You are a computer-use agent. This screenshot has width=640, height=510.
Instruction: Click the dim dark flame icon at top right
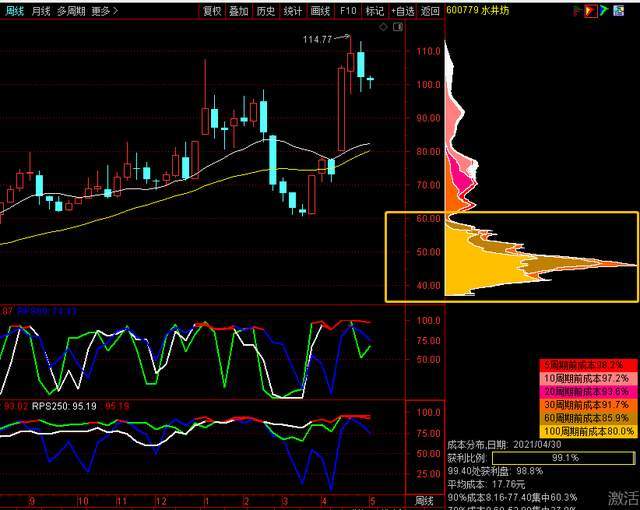point(577,11)
